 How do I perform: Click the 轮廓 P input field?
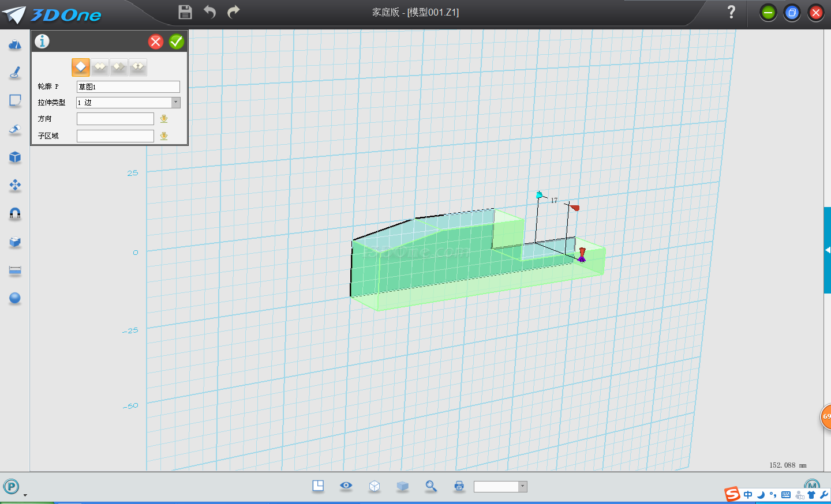click(128, 87)
